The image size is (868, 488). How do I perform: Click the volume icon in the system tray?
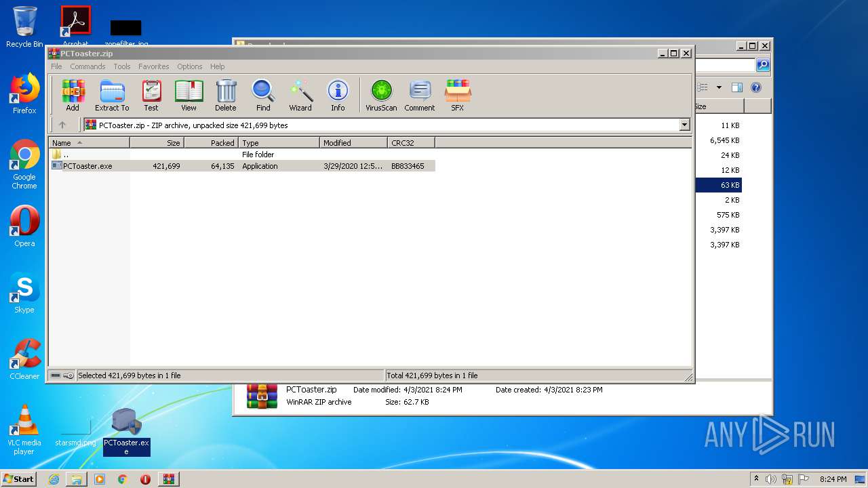click(x=771, y=479)
